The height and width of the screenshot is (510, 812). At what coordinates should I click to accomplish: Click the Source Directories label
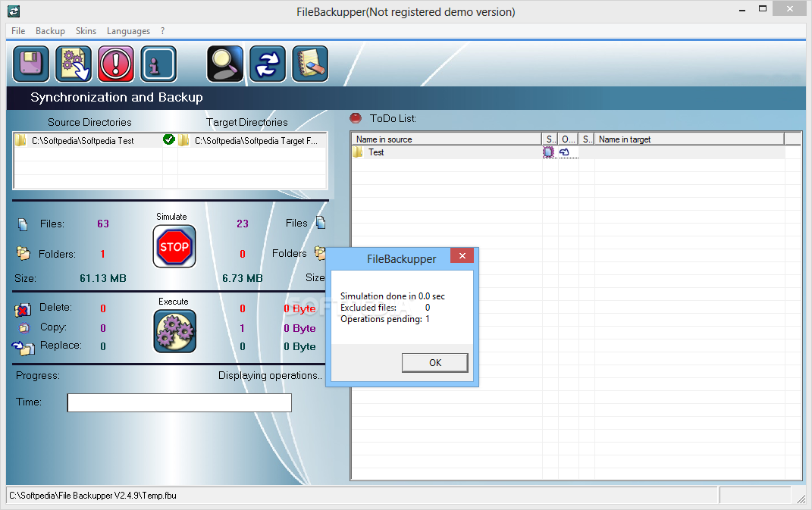(x=89, y=122)
